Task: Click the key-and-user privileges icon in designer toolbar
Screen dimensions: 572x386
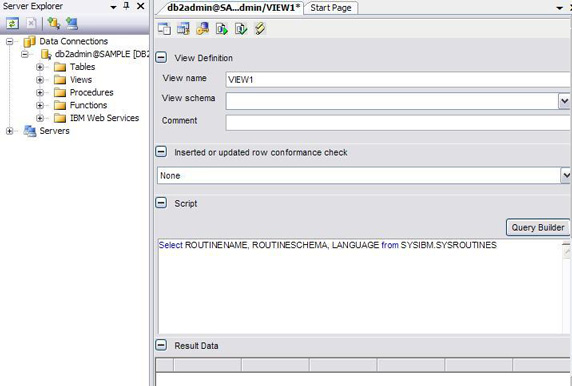Action: 202,29
